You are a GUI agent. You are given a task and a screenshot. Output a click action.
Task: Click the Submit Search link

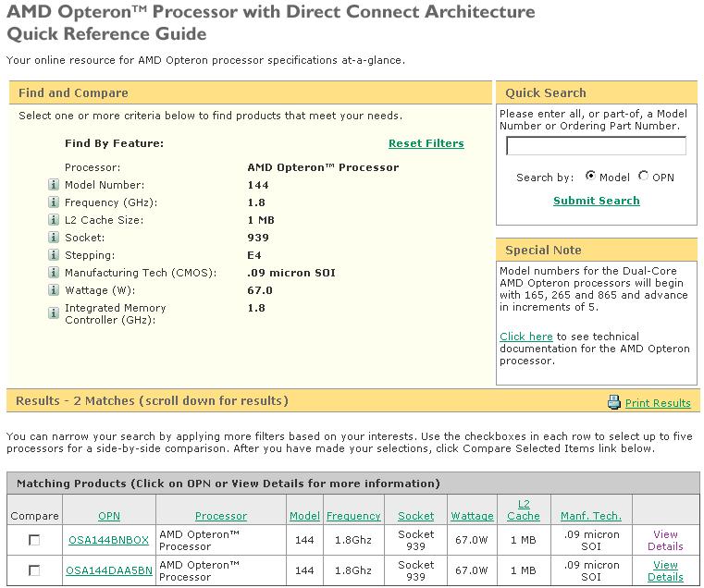click(597, 201)
